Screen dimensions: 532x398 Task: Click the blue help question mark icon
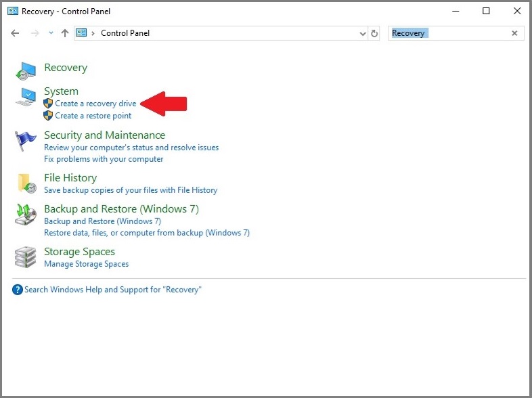click(18, 290)
